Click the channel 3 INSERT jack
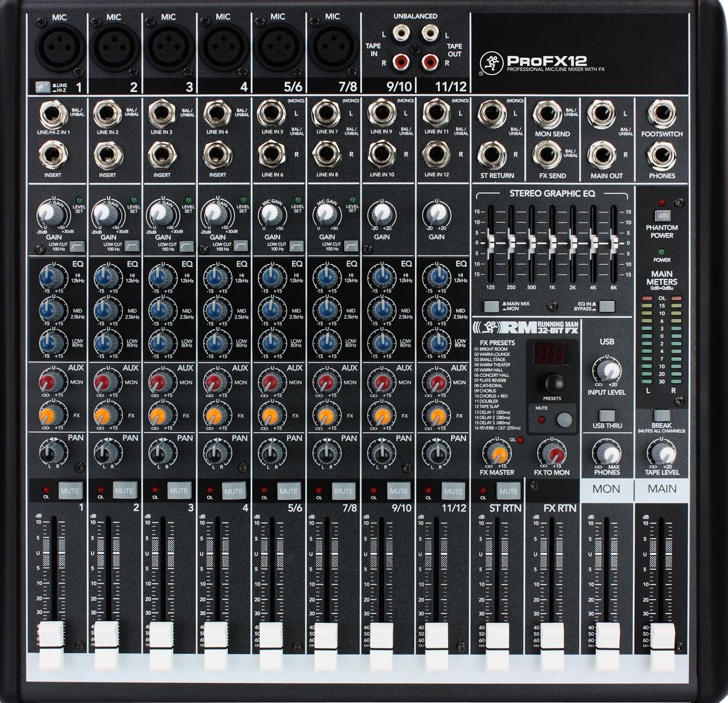This screenshot has width=728, height=703. pyautogui.click(x=162, y=155)
